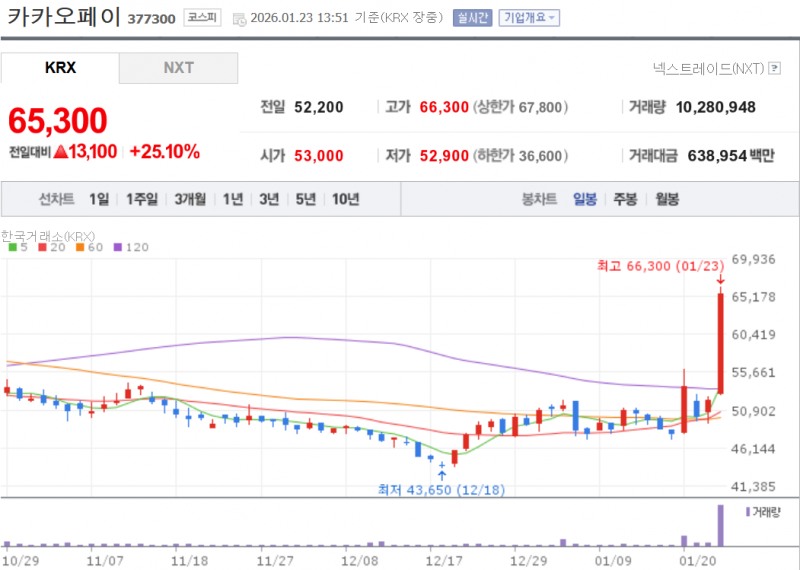Switch to the NXT tab
Image resolution: width=800 pixels, height=570 pixels.
[179, 67]
